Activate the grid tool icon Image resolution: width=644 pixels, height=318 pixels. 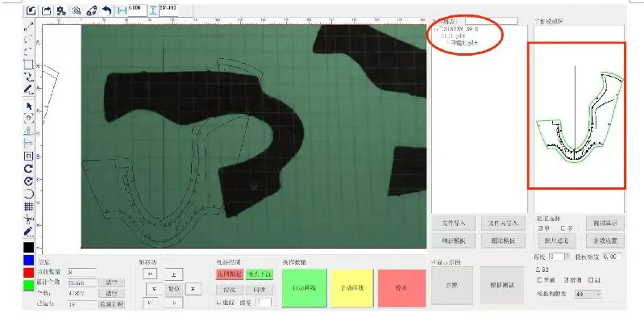click(28, 206)
